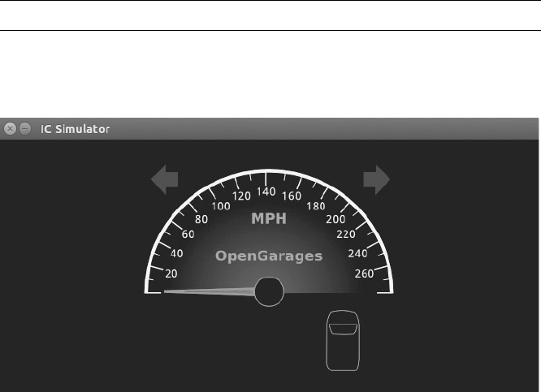Screen dimensions: 541x392
Task: Click the left turn signal arrow
Action: click(165, 179)
